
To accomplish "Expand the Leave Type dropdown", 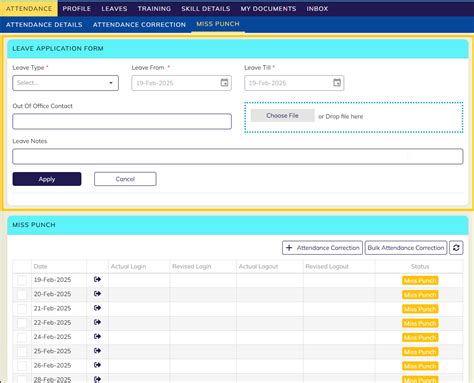I will tap(65, 83).
